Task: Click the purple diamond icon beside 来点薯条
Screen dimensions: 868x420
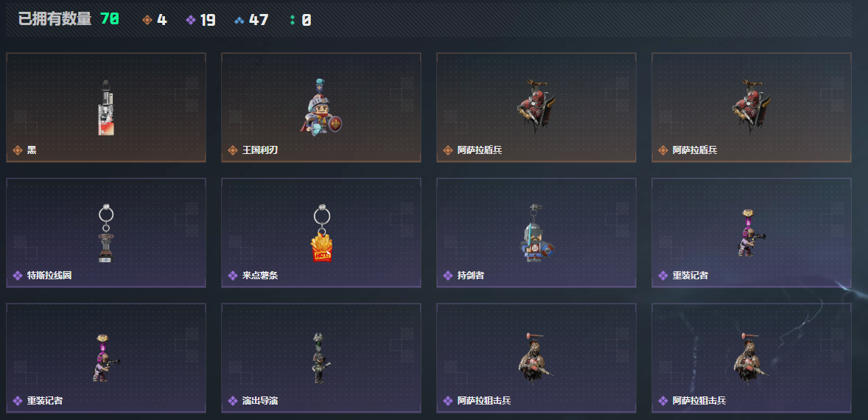Action: [x=233, y=276]
